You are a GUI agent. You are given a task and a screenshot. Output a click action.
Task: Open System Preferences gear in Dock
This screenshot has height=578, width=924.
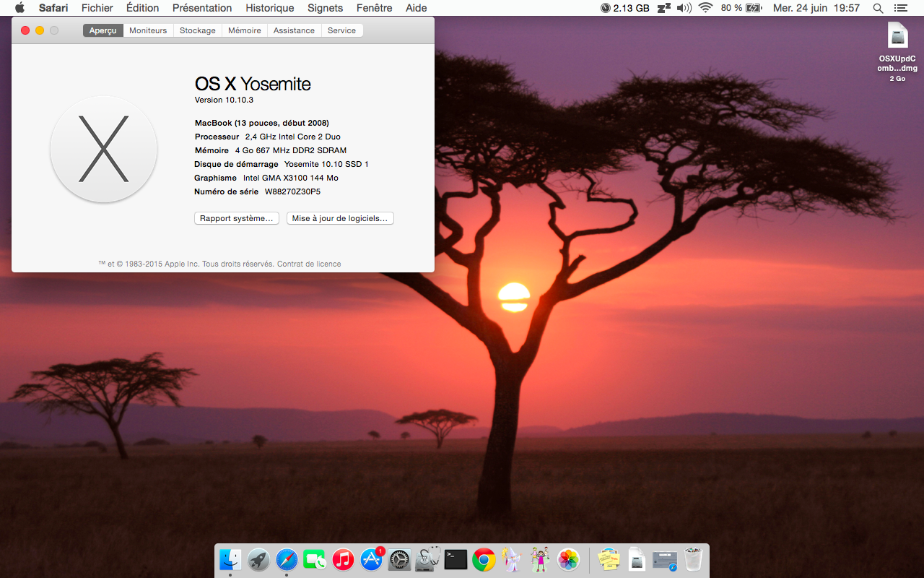pyautogui.click(x=399, y=559)
